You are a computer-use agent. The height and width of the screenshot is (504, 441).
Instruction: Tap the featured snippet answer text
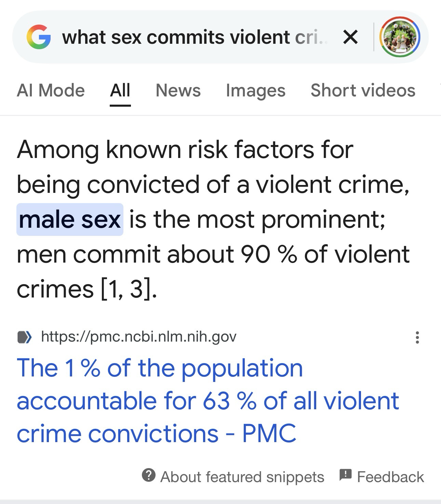click(212, 254)
